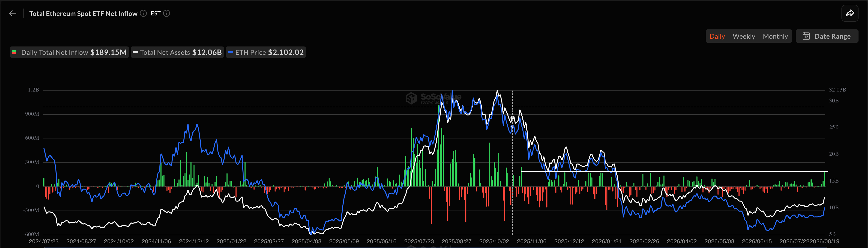Switch to the Daily view tab
This screenshot has height=248, width=868.
point(717,37)
